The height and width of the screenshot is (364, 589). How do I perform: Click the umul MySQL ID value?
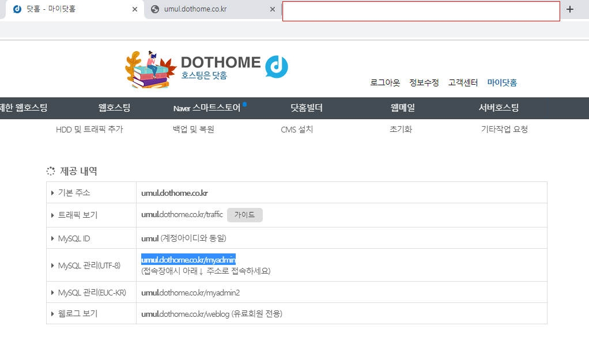150,238
